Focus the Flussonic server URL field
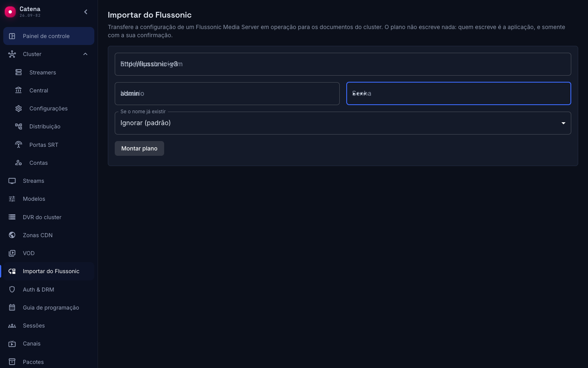Screen dimensions: 588x368 pos(343,64)
